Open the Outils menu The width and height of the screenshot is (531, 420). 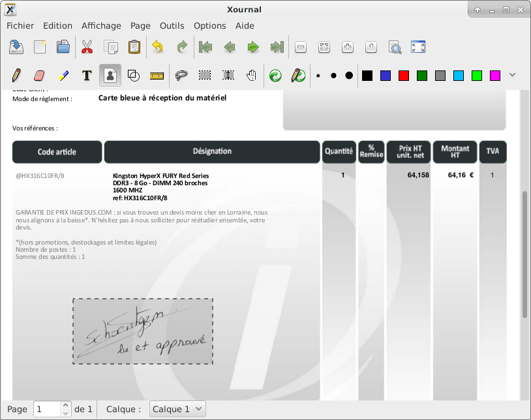click(172, 25)
